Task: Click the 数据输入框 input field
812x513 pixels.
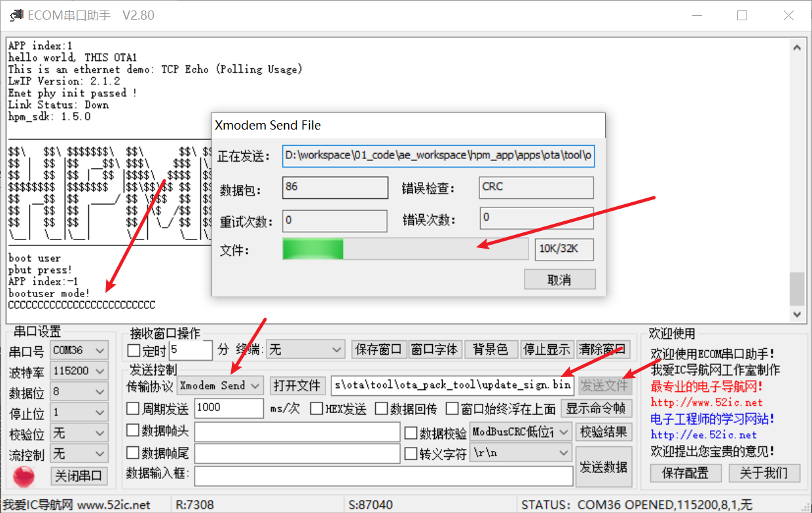Action: (x=384, y=476)
